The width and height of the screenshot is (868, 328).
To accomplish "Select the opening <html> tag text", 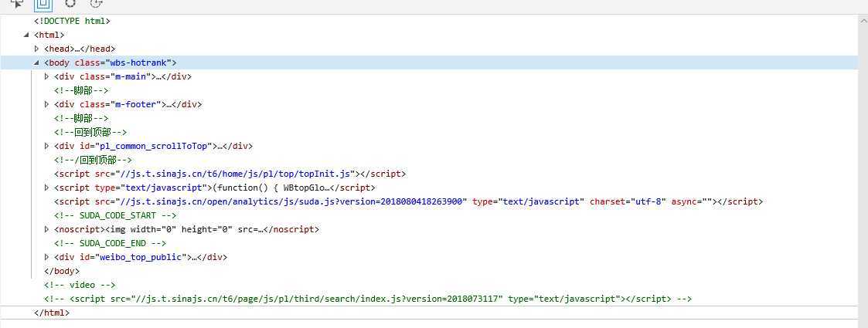I will [x=49, y=35].
